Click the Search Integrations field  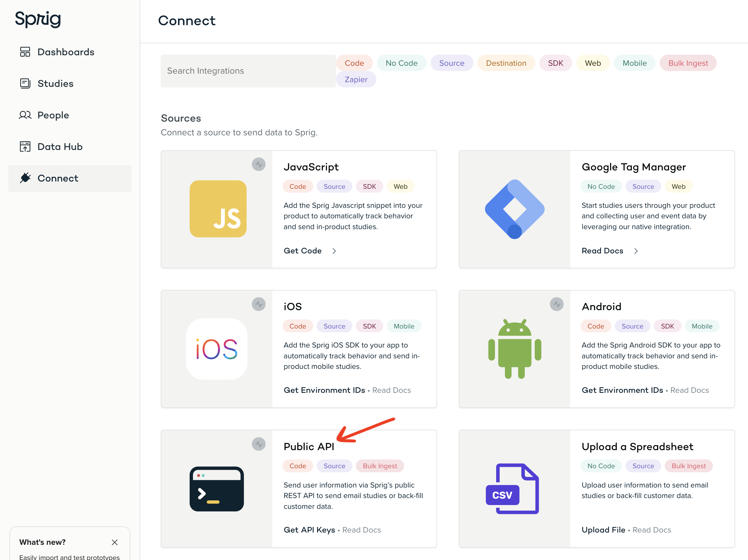(248, 71)
